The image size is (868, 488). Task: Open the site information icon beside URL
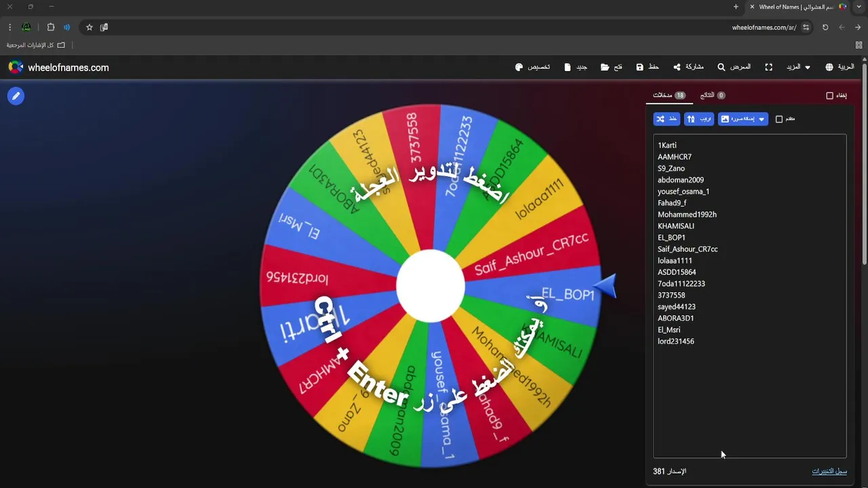(806, 27)
